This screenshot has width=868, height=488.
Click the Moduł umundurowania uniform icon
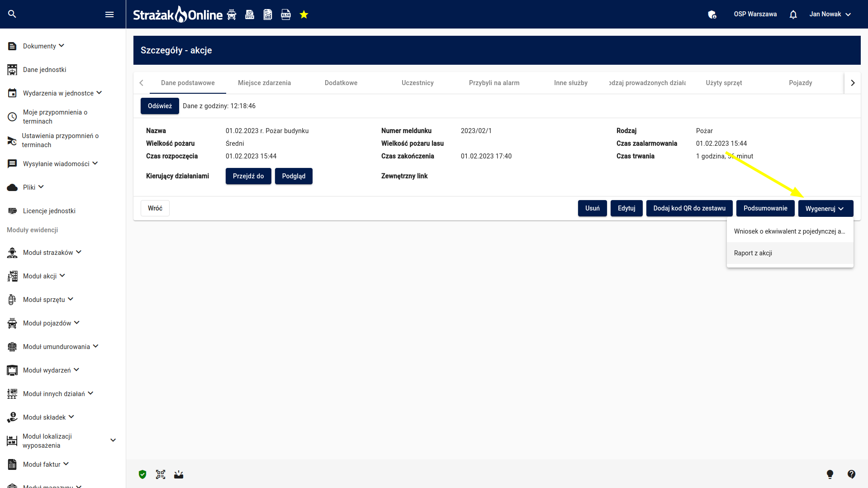coord(12,347)
